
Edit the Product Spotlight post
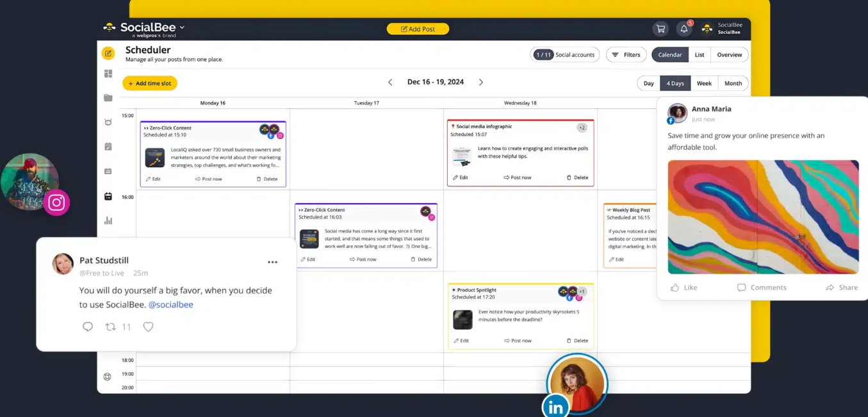click(461, 341)
